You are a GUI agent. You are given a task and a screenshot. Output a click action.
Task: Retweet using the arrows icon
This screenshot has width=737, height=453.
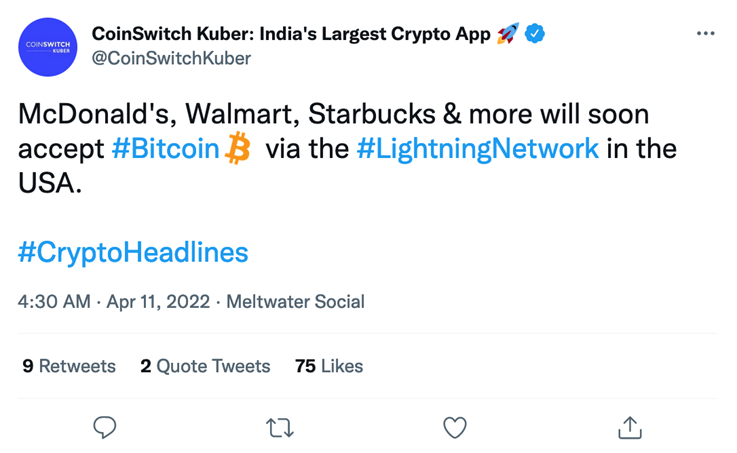[x=280, y=428]
